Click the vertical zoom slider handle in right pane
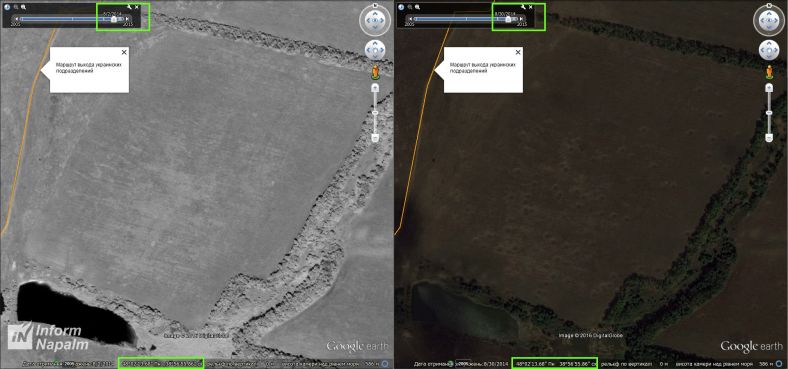 tap(769, 113)
